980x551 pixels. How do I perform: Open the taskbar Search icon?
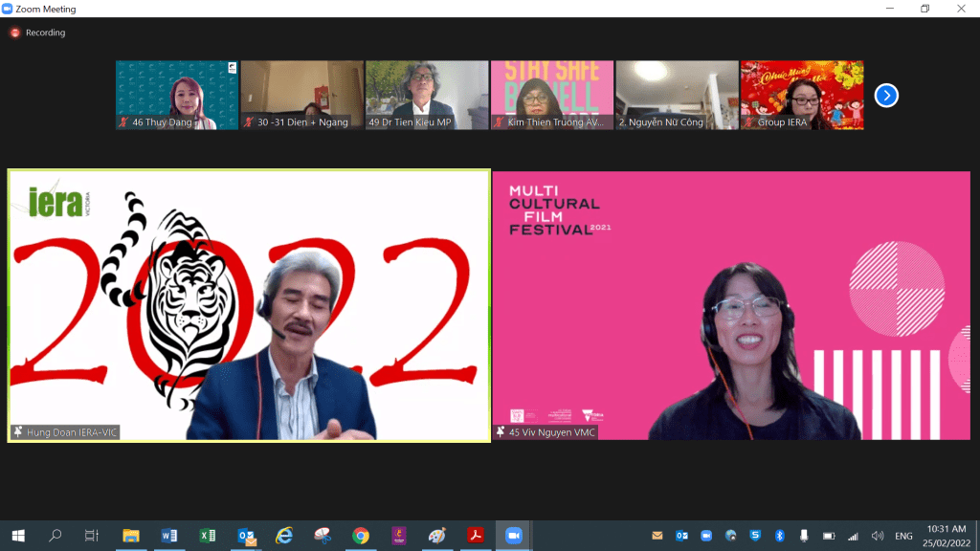coord(55,536)
